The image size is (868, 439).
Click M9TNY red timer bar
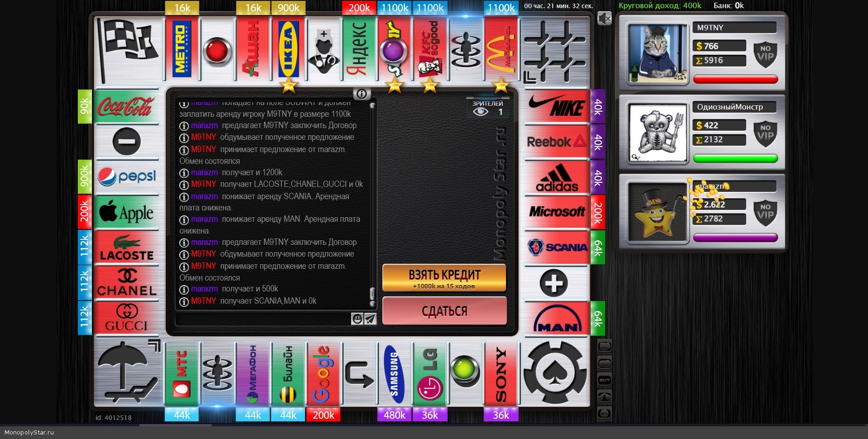tap(735, 80)
